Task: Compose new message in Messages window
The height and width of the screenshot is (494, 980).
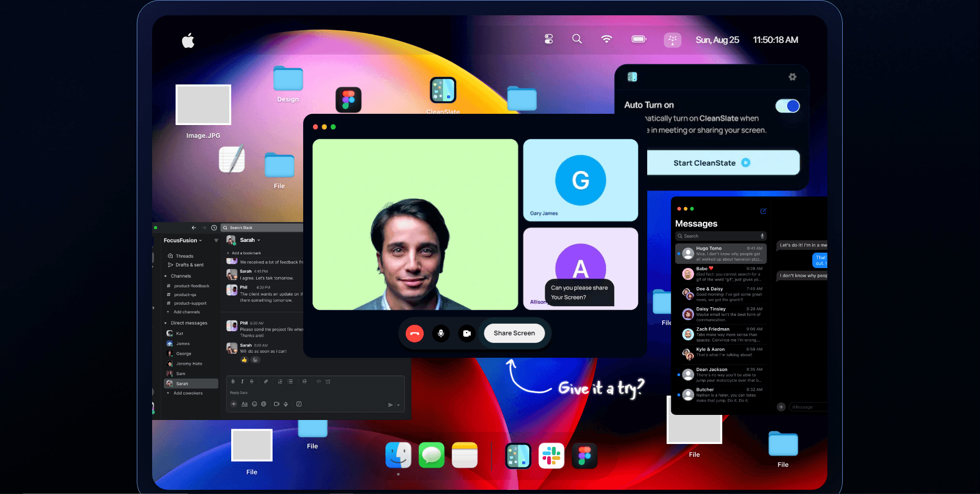Action: [764, 211]
